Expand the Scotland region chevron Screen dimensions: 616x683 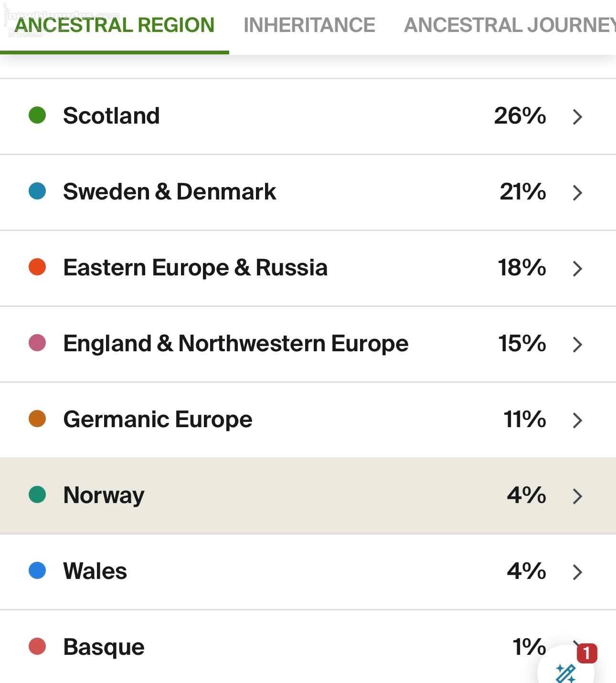click(577, 116)
